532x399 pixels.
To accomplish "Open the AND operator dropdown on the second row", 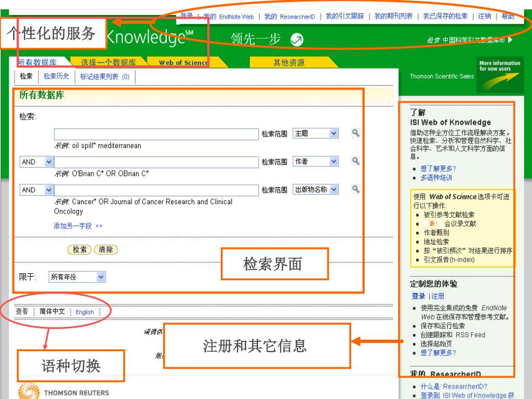I will click(36, 162).
